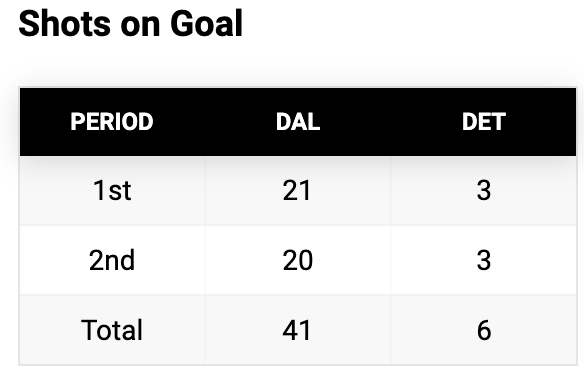This screenshot has height=370, width=584.
Task: Click the word Shots in heading
Action: 64,23
